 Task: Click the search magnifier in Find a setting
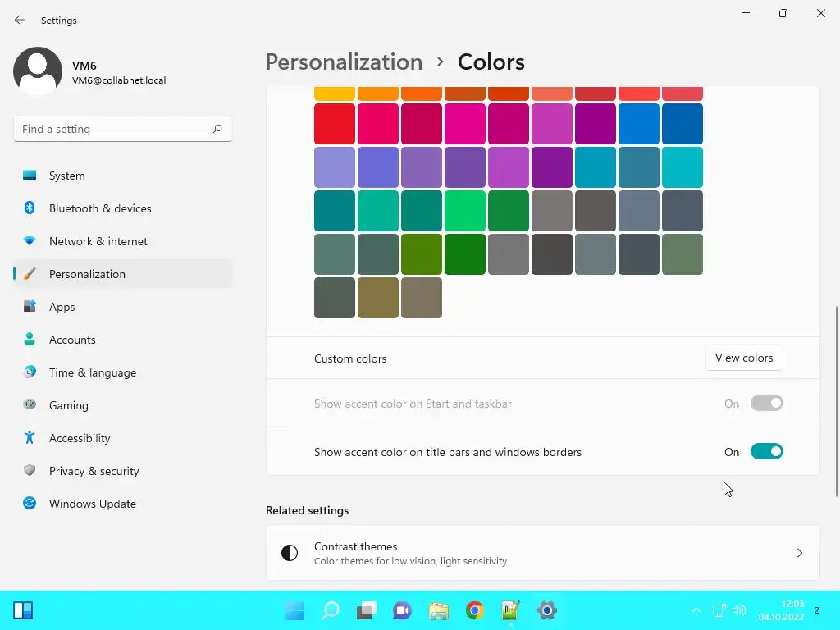(217, 129)
